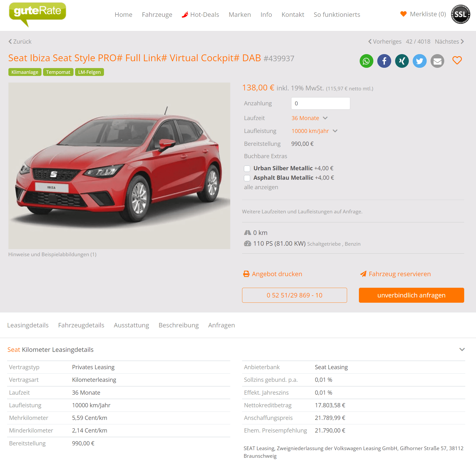
Task: Tick Urban Silber Metallic checkbox
Action: (x=247, y=168)
